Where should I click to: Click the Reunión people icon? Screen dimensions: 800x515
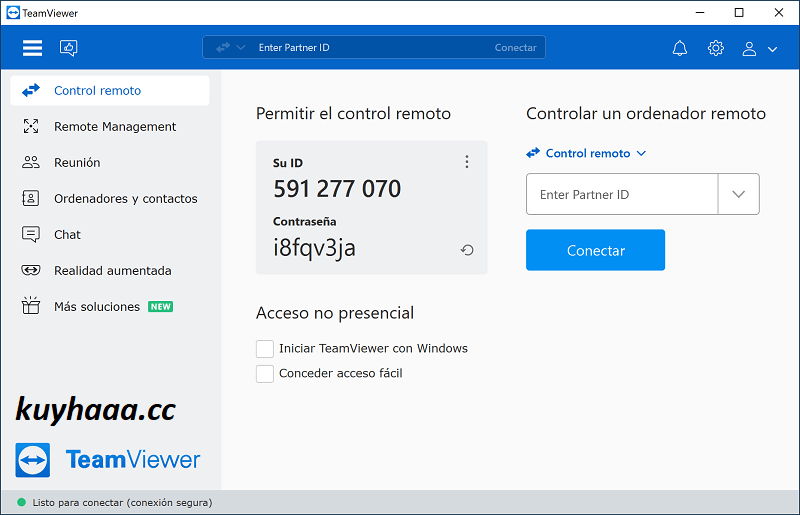tap(31, 162)
